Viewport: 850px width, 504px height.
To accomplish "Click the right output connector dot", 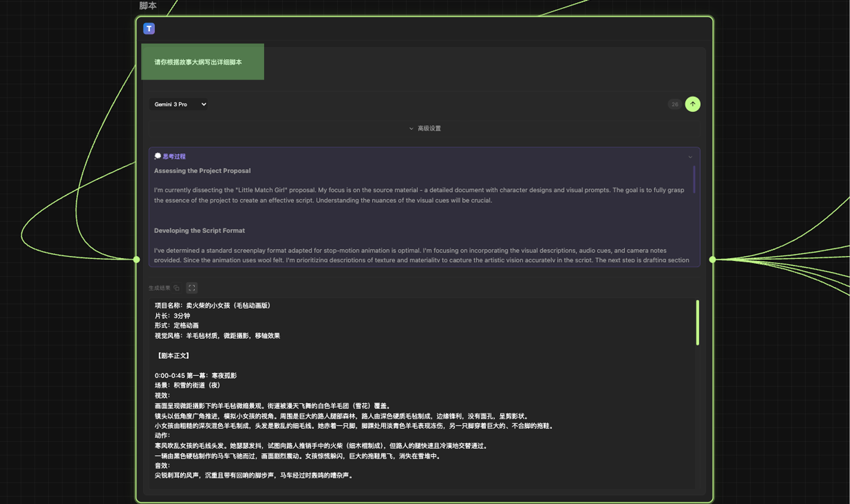I will pyautogui.click(x=712, y=259).
